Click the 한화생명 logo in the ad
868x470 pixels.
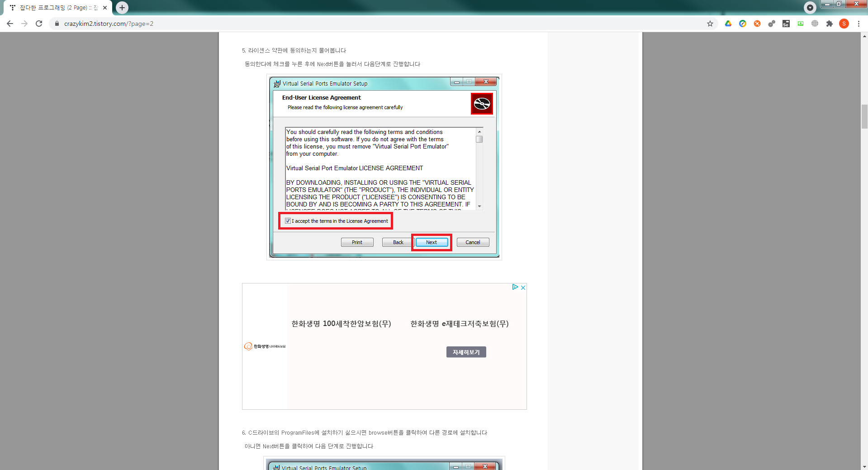coord(265,346)
